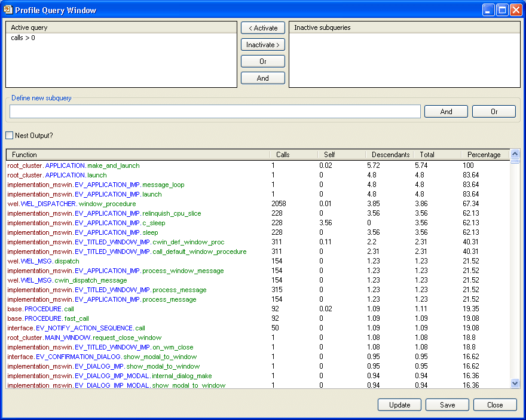Sort by the Percentage column header
This screenshot has width=526, height=420.
click(484, 155)
